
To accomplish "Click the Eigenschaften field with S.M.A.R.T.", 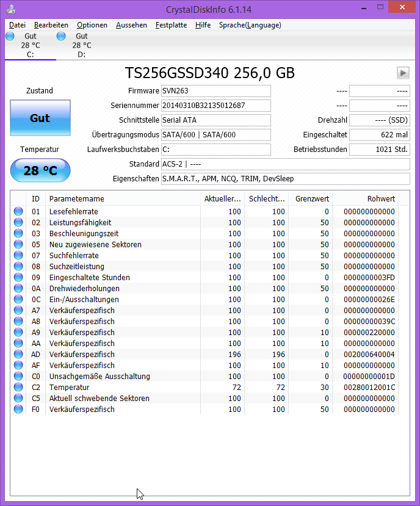I will point(285,179).
